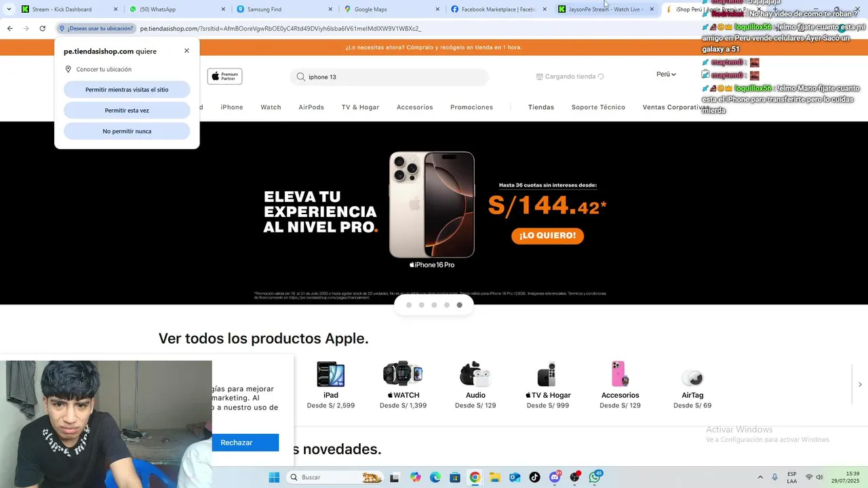Select the fifth banner carousel dot
Image resolution: width=868 pixels, height=488 pixels.
[x=459, y=305]
